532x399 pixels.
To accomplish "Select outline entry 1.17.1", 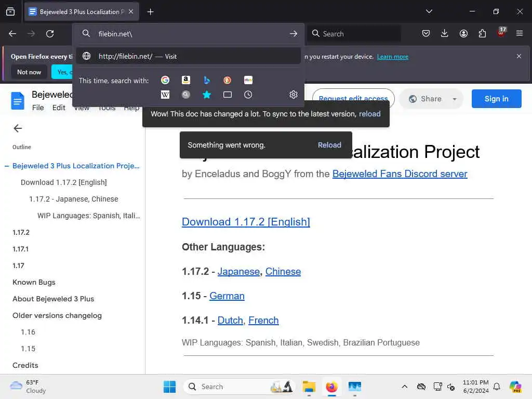I will point(21,249).
